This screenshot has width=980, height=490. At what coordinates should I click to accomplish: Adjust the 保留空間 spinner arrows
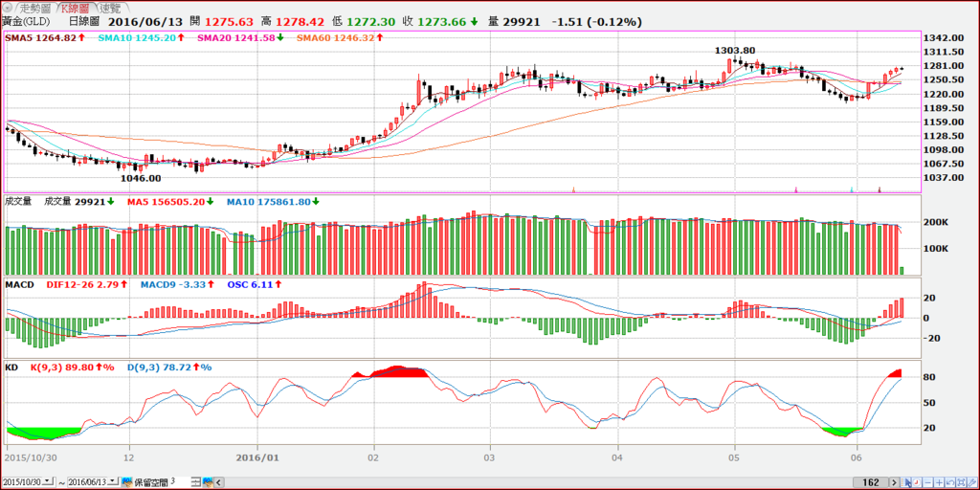(x=195, y=482)
